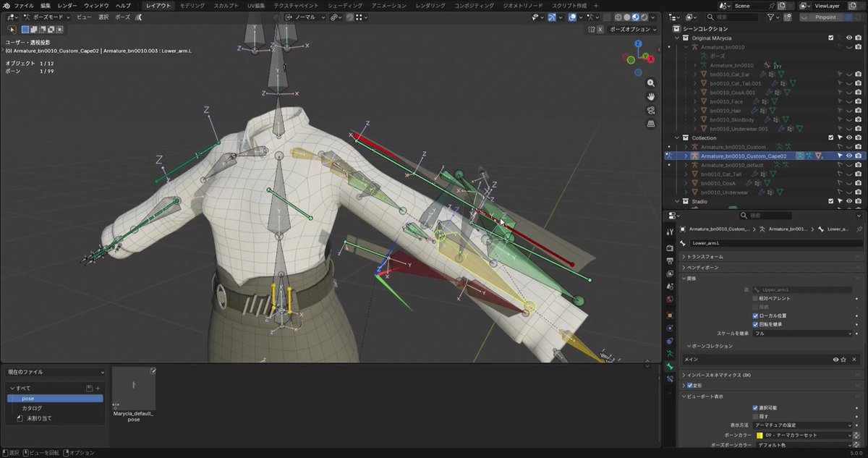868x458 pixels.
Task: Click the pan hand icon in the viewport
Action: (651, 97)
